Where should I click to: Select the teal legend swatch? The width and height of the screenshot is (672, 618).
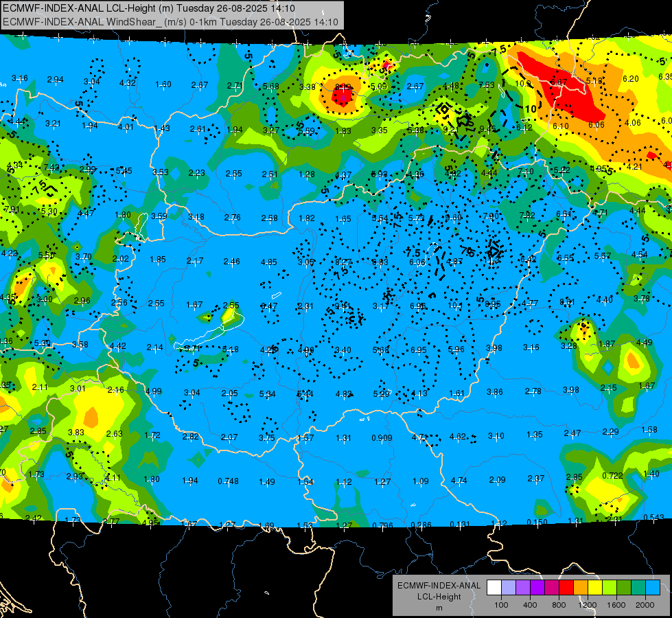[638, 588]
